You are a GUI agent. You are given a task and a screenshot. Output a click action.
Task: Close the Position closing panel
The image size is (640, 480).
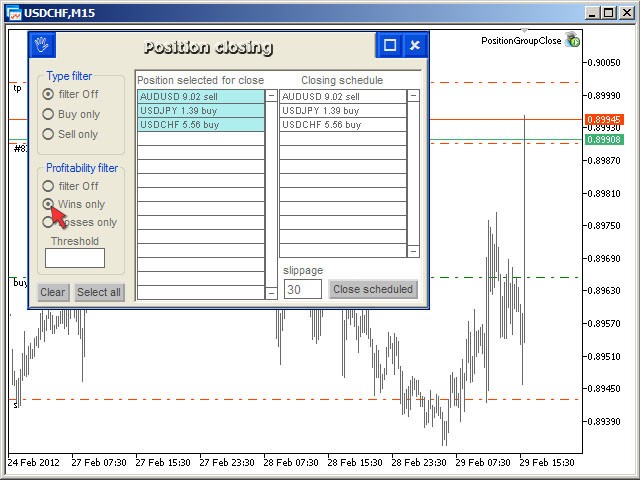pyautogui.click(x=415, y=46)
